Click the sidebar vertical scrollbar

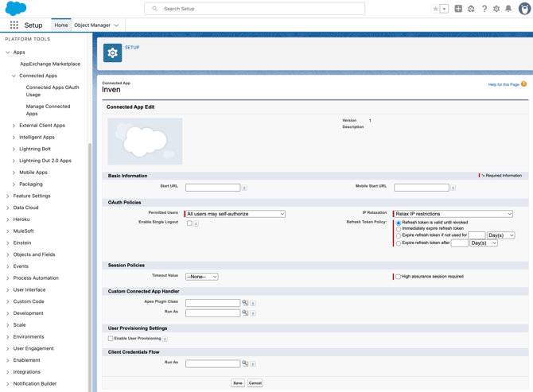[90, 266]
